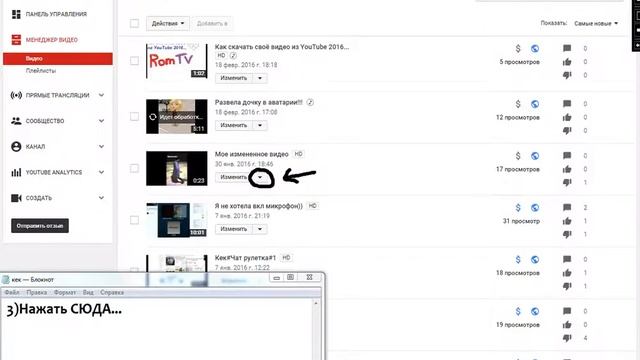The height and width of the screenshot is (360, 640).
Task: Click comments icon for Как скачать video
Action: 567,49
